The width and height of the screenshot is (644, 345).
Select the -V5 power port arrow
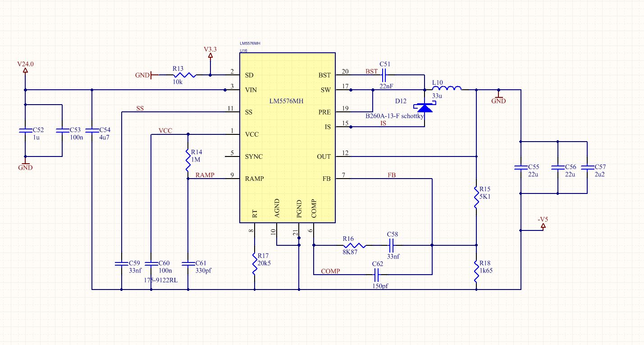coord(543,226)
